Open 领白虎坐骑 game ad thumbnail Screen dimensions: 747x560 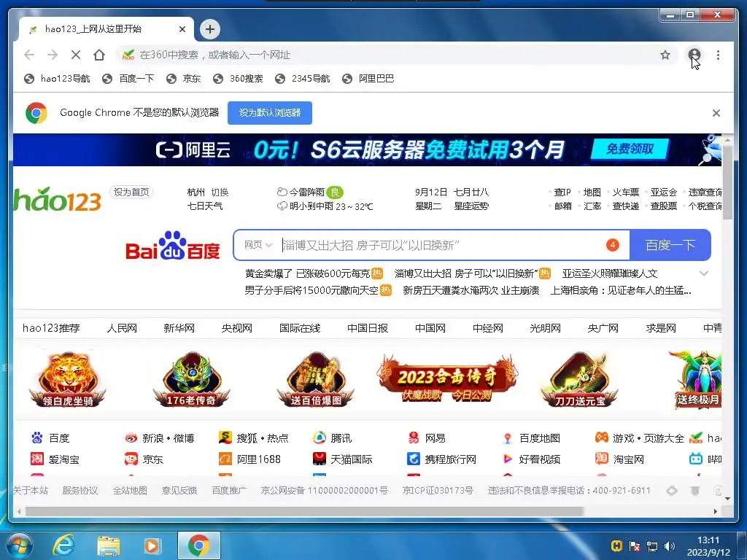[x=68, y=379]
